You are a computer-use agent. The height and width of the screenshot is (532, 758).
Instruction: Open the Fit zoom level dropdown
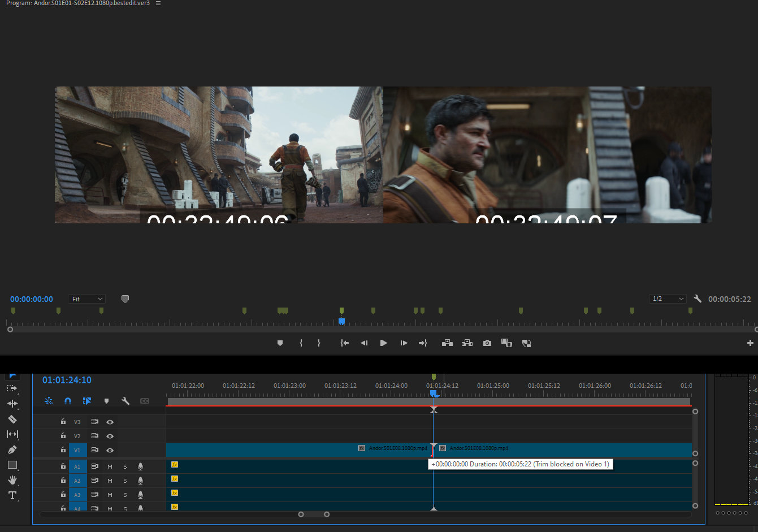pyautogui.click(x=87, y=299)
